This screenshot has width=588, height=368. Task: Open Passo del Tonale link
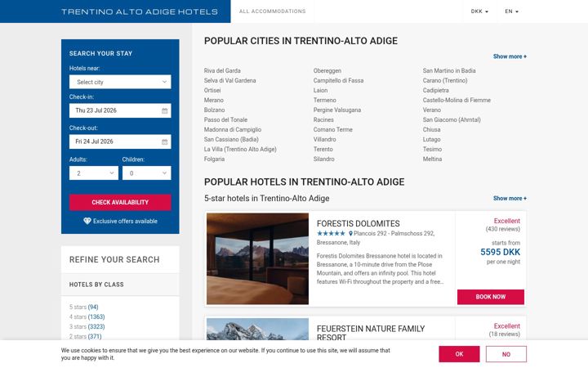click(225, 119)
